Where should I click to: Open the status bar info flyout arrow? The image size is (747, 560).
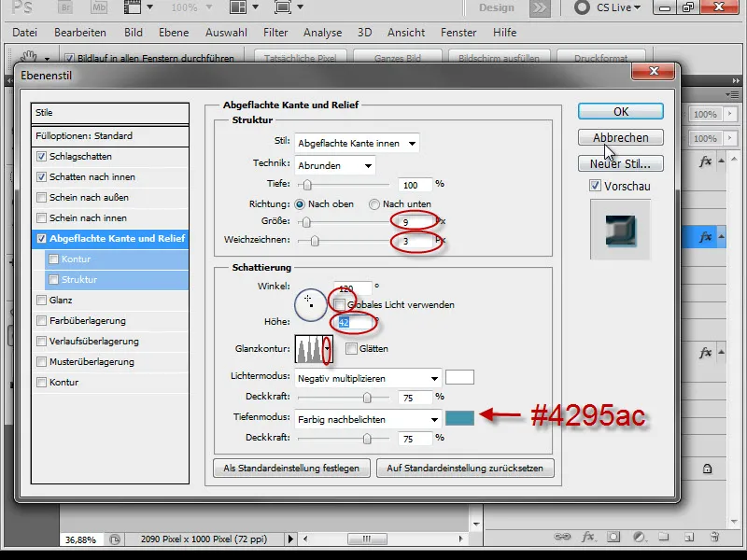[x=290, y=539]
